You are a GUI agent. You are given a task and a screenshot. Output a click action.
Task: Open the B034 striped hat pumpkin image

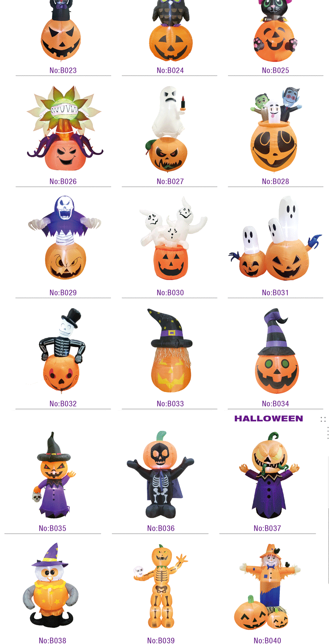(276, 351)
